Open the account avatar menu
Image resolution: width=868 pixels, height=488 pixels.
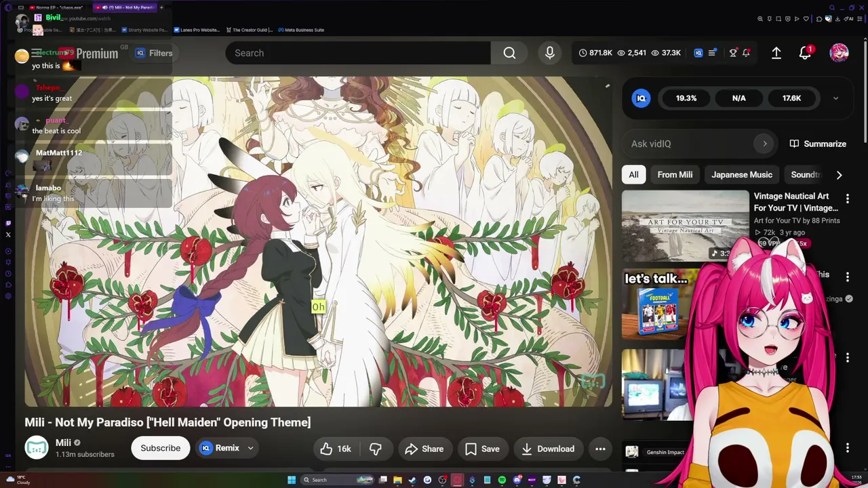(839, 53)
